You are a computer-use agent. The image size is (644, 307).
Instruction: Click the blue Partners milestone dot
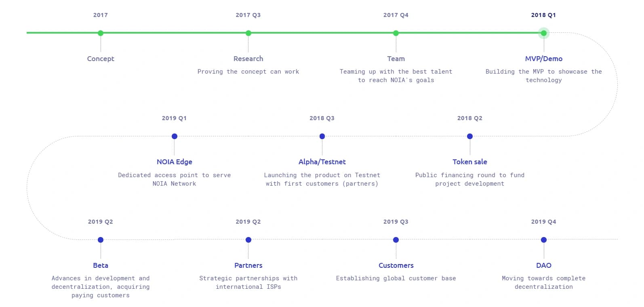pyautogui.click(x=248, y=240)
